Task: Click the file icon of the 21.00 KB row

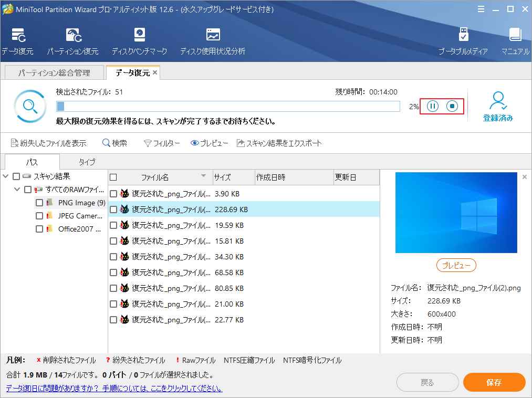Action: coord(124,303)
